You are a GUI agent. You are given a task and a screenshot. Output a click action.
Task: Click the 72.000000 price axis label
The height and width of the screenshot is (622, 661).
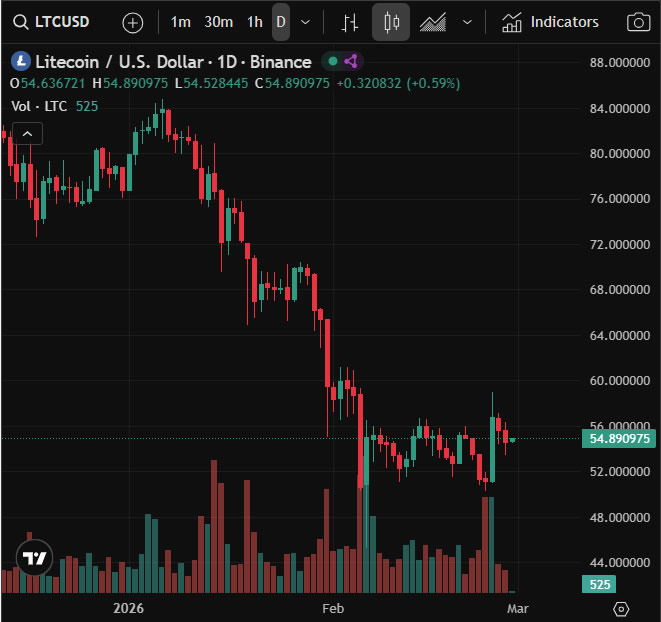620,245
